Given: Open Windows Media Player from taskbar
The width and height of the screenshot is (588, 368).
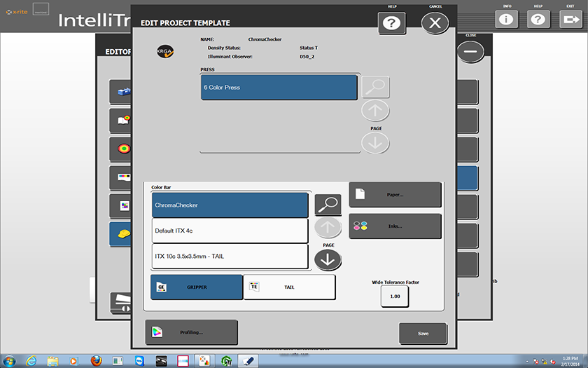Looking at the screenshot, I should (x=74, y=361).
